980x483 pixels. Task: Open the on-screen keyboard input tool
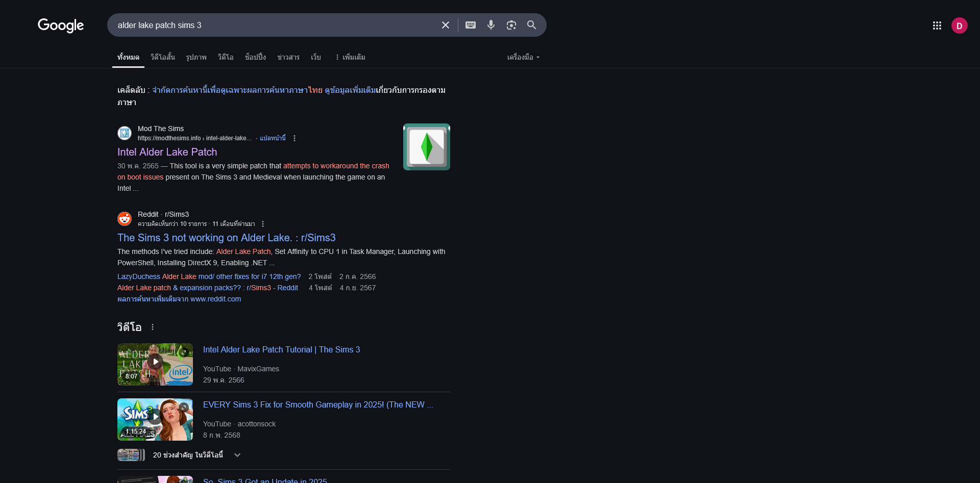471,25
